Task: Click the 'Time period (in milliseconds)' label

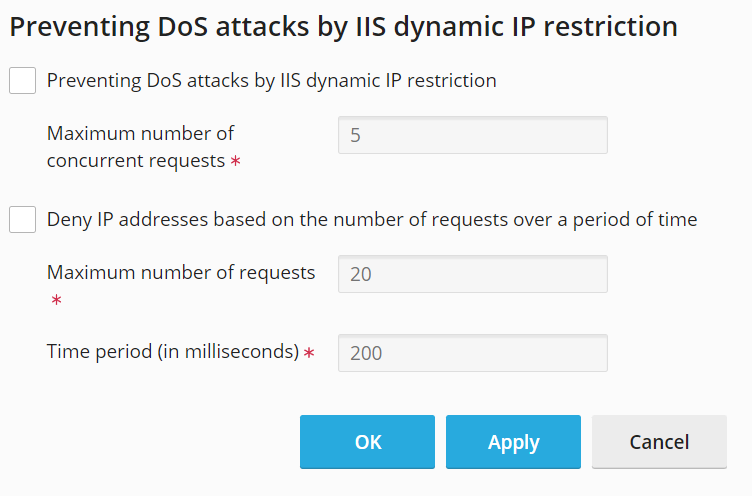Action: tap(173, 351)
